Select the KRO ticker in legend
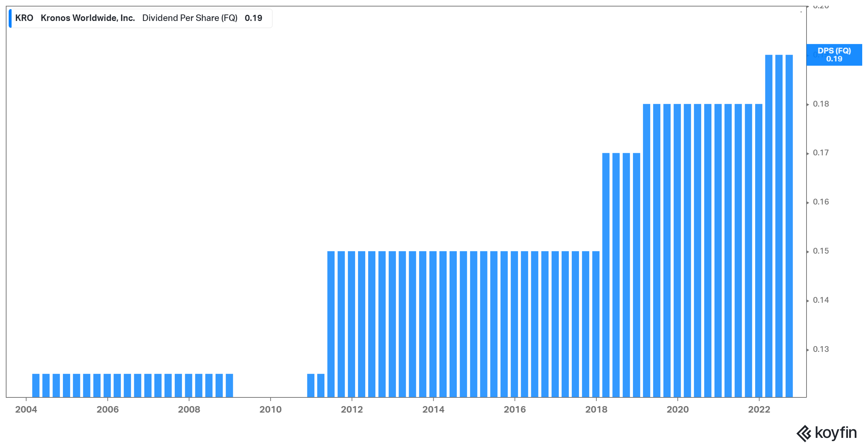 [x=24, y=18]
